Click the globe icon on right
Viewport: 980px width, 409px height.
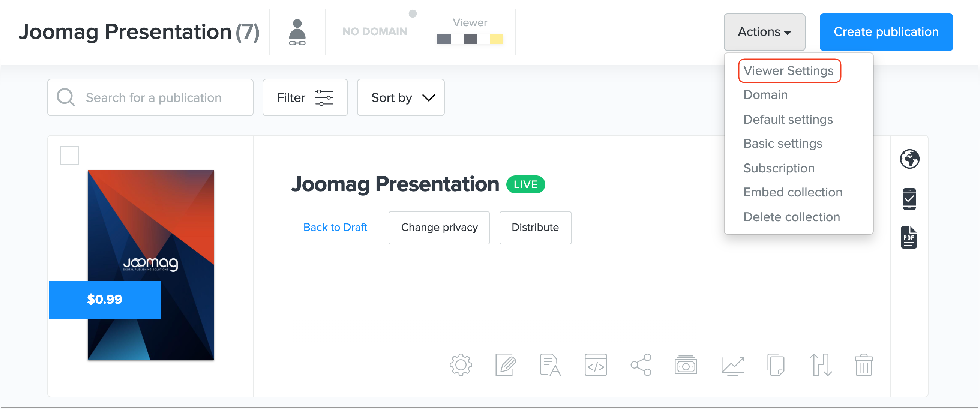coord(909,159)
